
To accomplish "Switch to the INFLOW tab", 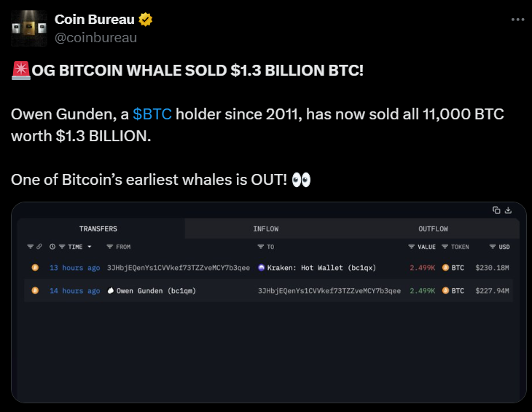I will (x=266, y=229).
